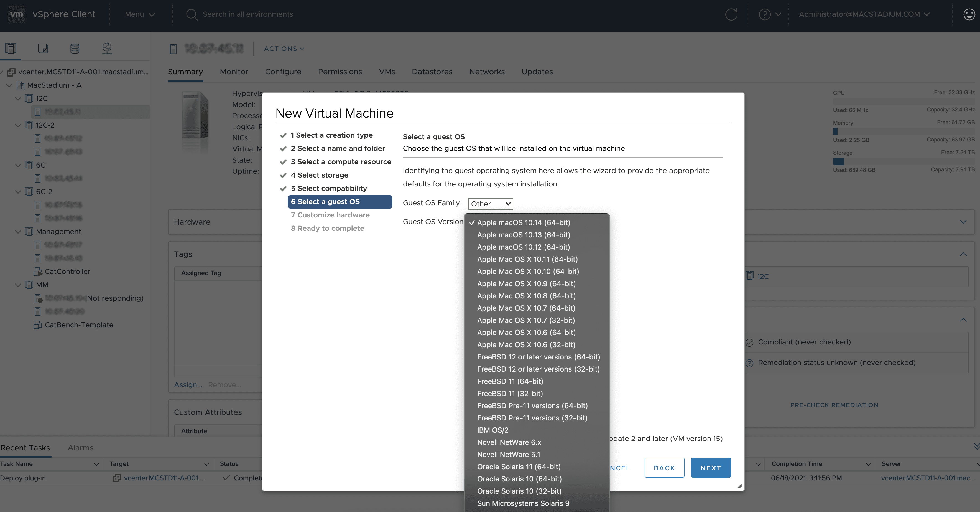Viewport: 980px width, 512px height.
Task: Click the vm logo in the top bar
Action: (16, 14)
